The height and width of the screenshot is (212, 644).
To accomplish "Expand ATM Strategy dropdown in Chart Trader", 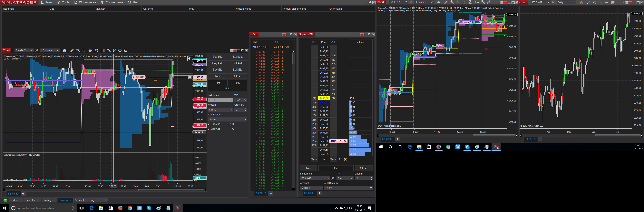I will point(228,119).
